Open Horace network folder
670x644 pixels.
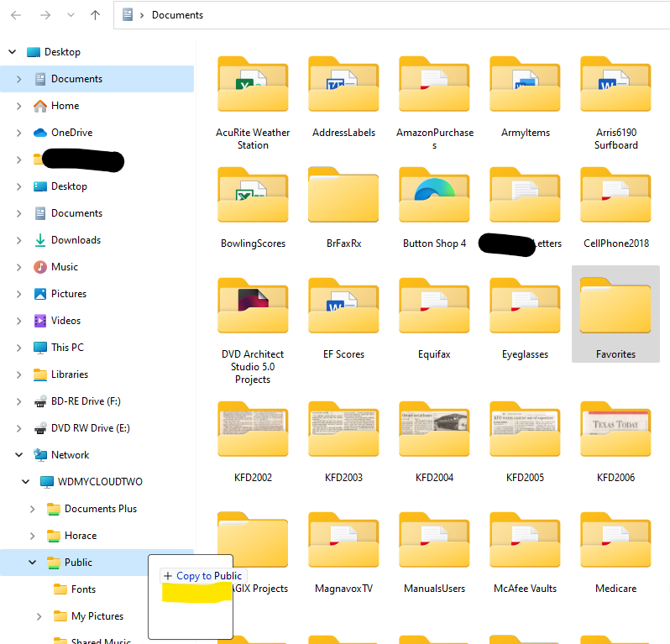point(81,536)
